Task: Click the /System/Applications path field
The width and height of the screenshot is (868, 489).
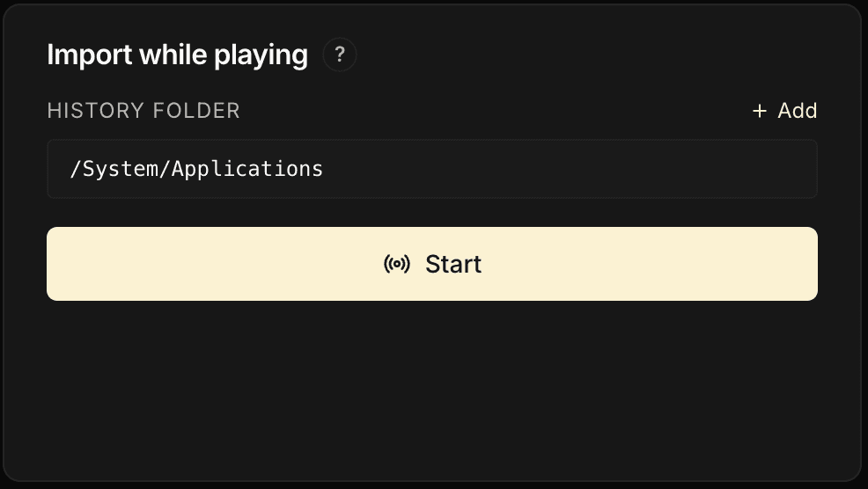Action: pos(432,169)
